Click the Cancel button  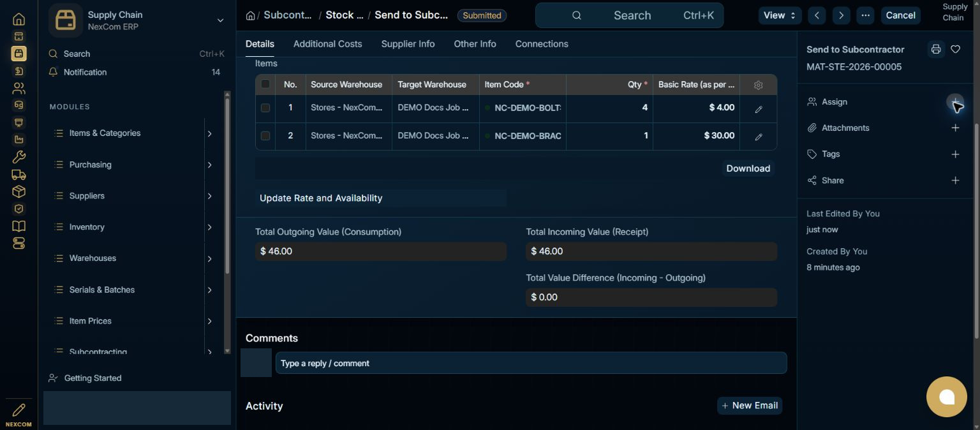point(900,15)
